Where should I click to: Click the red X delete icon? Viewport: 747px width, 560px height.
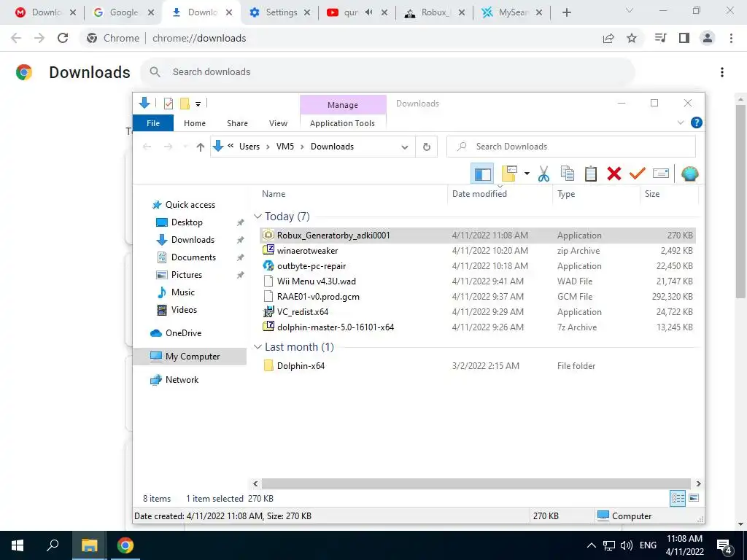click(x=614, y=174)
